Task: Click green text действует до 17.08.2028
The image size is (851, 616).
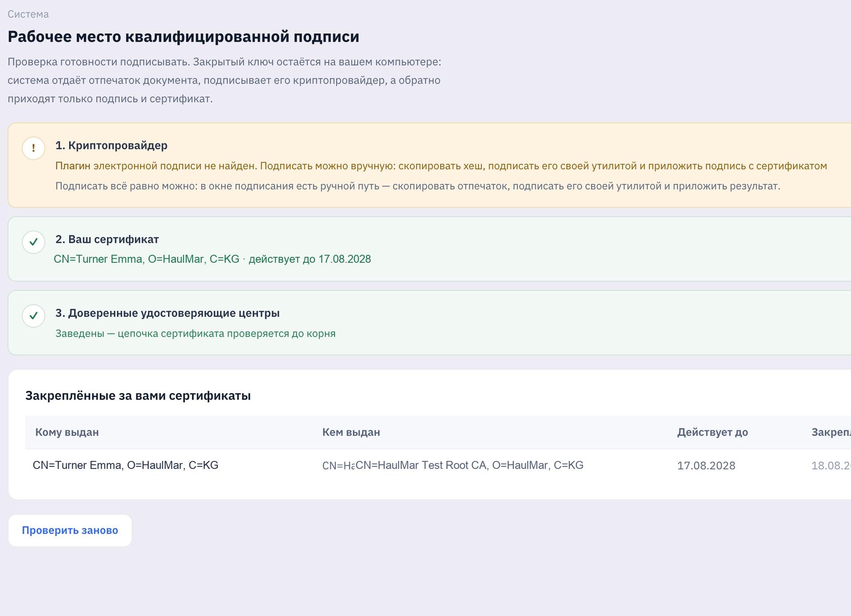Action: [x=310, y=259]
